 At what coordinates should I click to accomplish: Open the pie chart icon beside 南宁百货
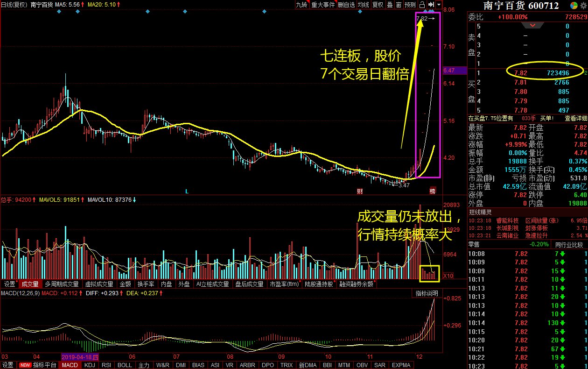[574, 6]
